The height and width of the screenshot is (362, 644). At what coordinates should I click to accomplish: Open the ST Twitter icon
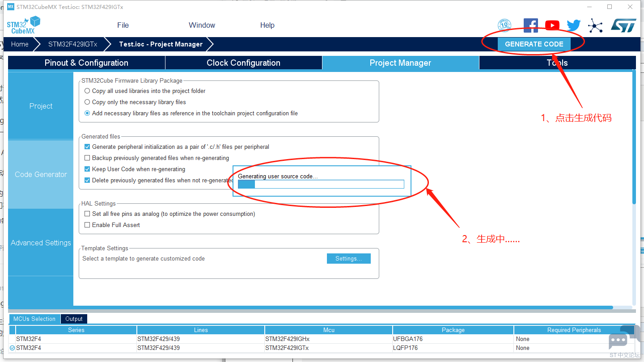[x=574, y=25]
